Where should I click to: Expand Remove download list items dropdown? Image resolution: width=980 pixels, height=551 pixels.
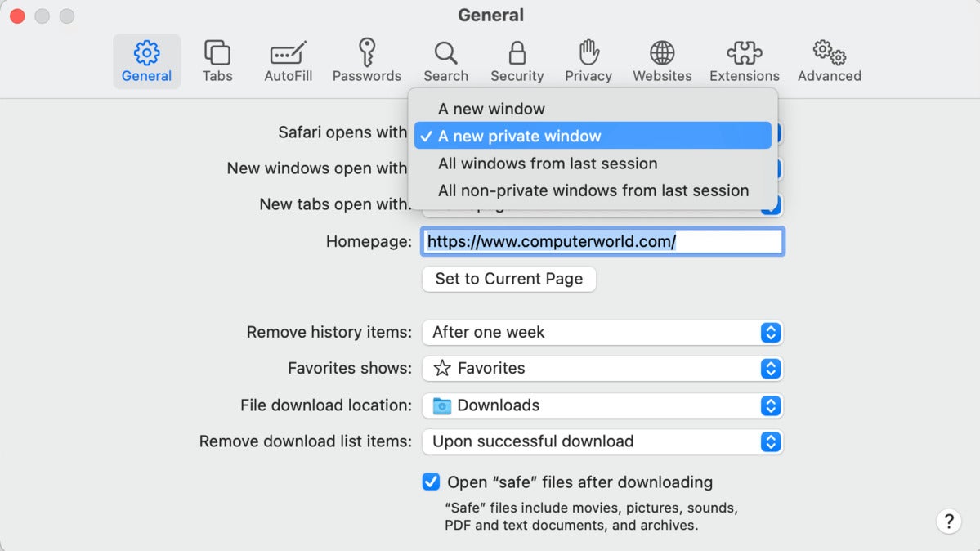[x=602, y=441]
